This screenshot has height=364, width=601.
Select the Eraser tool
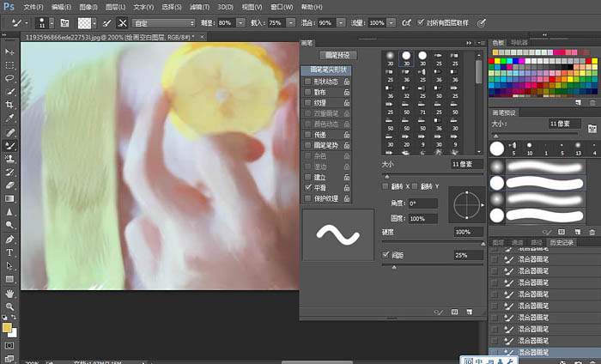click(9, 185)
